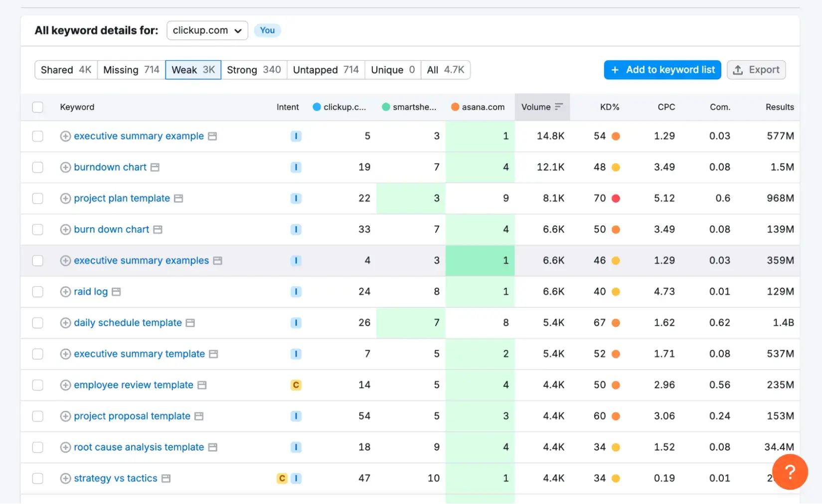
Task: Switch to the Untapped keywords tab
Action: coord(326,70)
